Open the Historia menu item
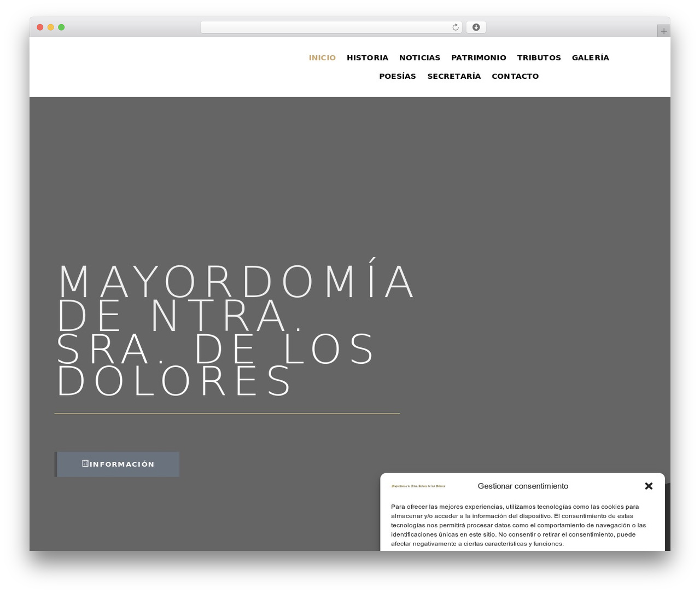Screen dimensions: 700x593 [367, 57]
